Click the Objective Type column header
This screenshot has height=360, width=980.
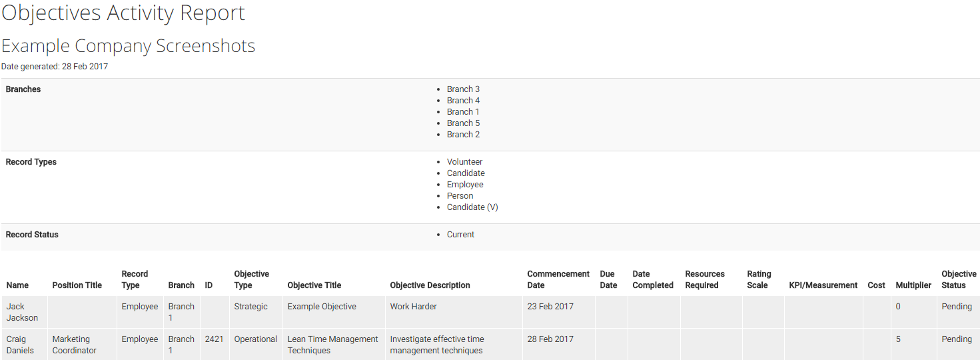click(252, 279)
